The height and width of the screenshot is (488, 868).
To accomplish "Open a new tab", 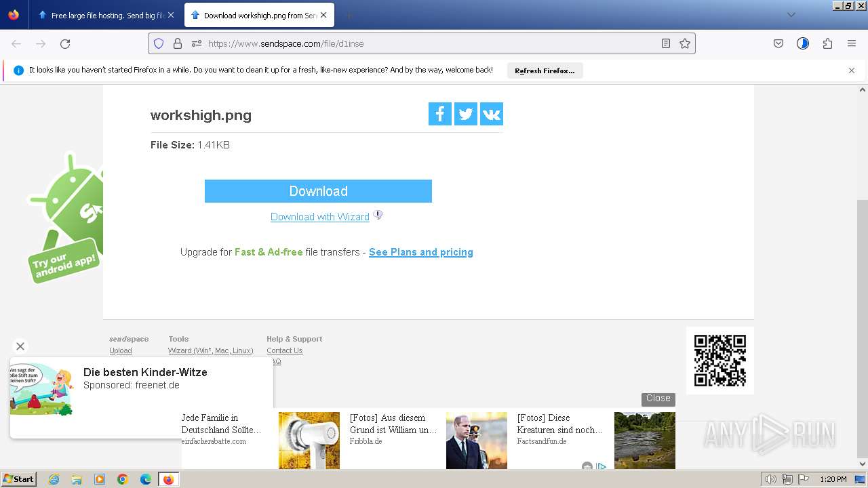I will pyautogui.click(x=349, y=15).
